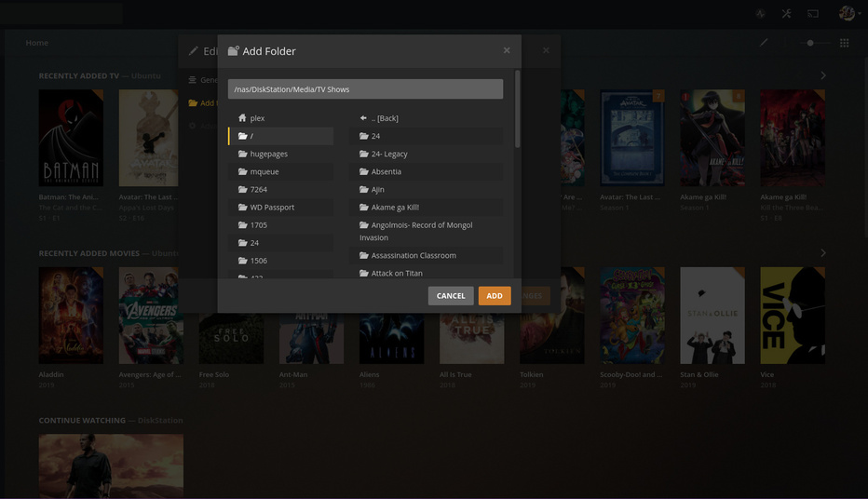Close the Edit Library dialog behind

point(546,50)
